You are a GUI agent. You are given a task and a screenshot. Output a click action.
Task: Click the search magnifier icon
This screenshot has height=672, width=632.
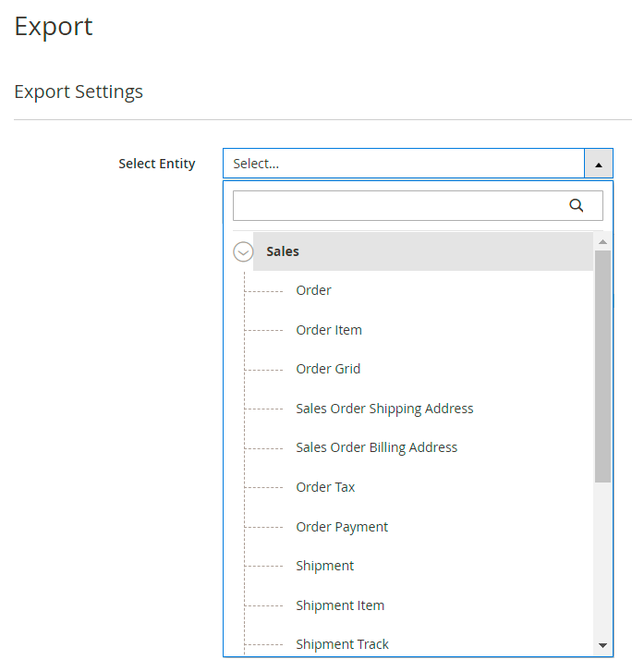coord(577,205)
